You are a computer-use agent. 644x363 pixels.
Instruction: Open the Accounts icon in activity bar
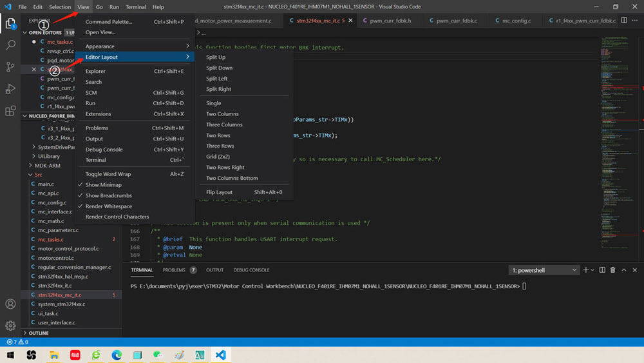click(x=10, y=304)
